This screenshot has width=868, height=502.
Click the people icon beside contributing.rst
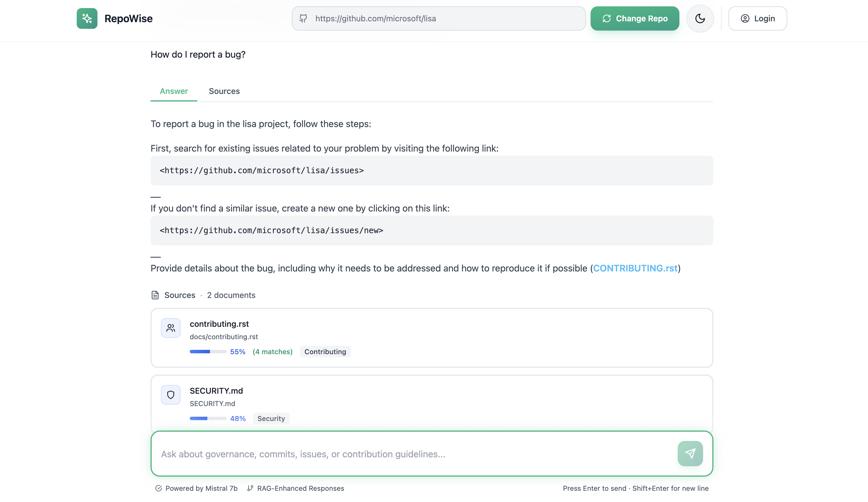(170, 328)
